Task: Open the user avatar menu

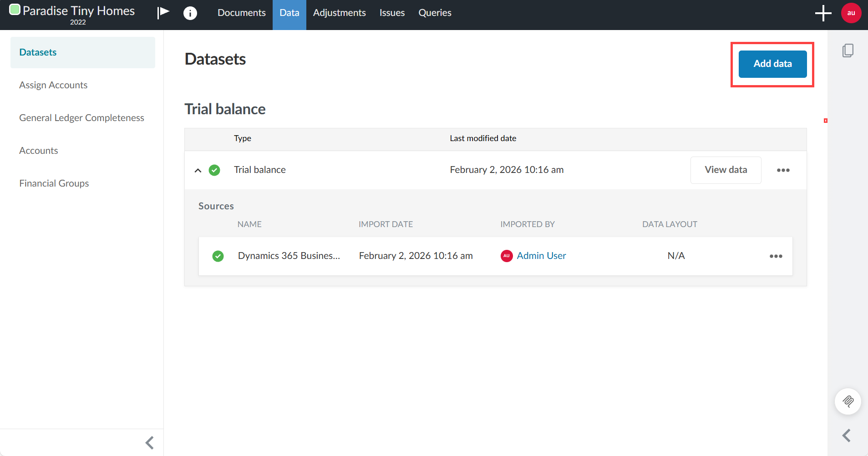Action: pyautogui.click(x=851, y=13)
